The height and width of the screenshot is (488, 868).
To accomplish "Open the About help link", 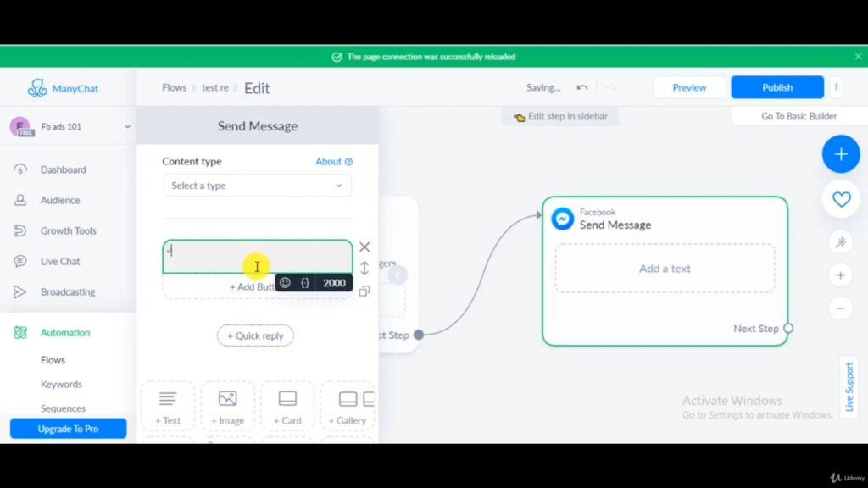I will point(334,162).
